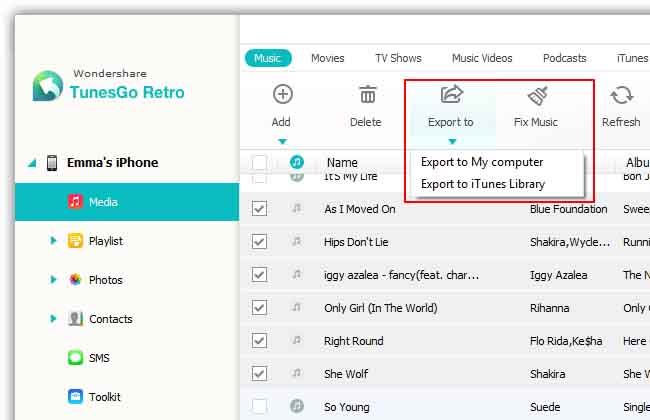Select Media in the sidebar
The height and width of the screenshot is (420, 650).
click(127, 202)
